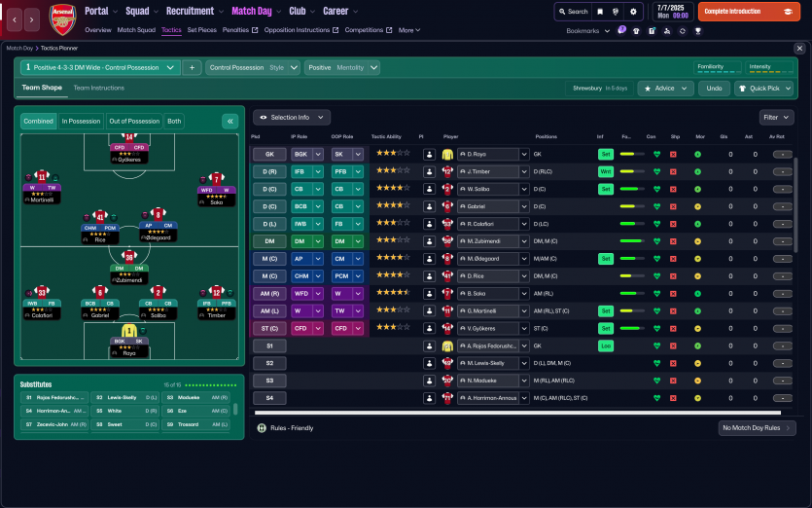Click the Complete Introduction button
Screen dimensions: 812x508
point(749,12)
